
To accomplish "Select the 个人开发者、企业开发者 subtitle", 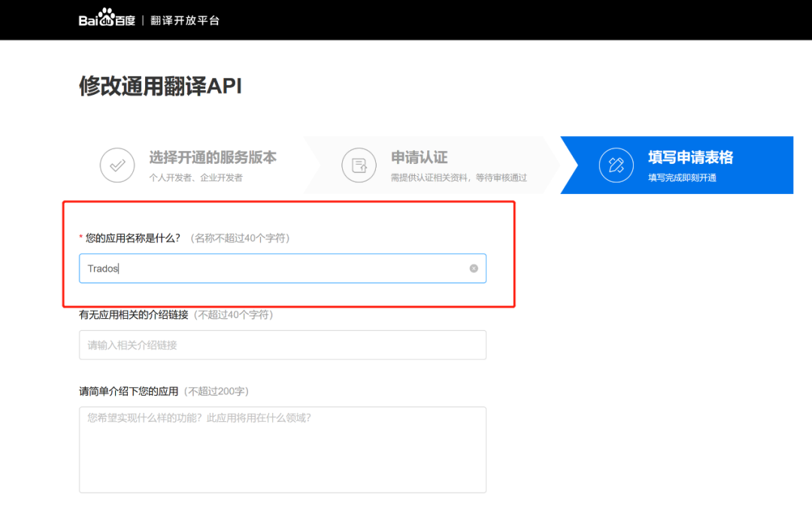I will (195, 178).
